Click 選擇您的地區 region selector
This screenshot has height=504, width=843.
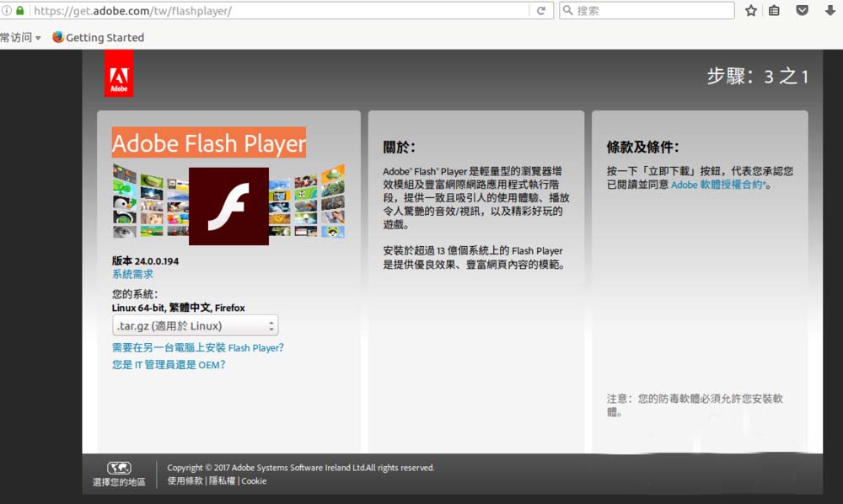tap(119, 482)
